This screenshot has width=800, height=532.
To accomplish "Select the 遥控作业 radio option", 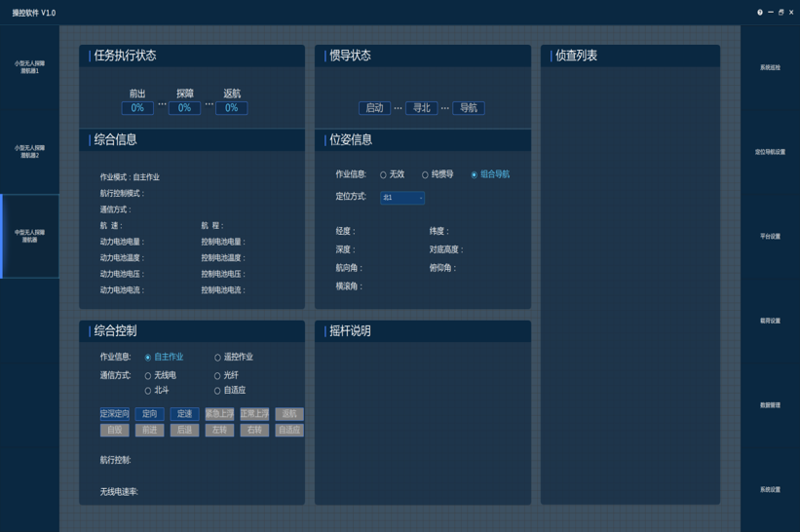I will (x=217, y=358).
